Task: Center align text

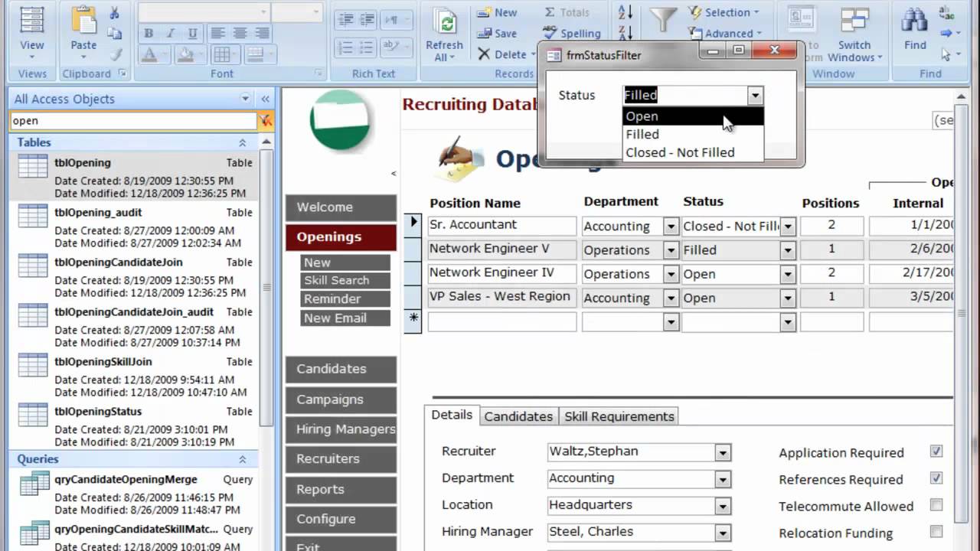Action: 240,33
